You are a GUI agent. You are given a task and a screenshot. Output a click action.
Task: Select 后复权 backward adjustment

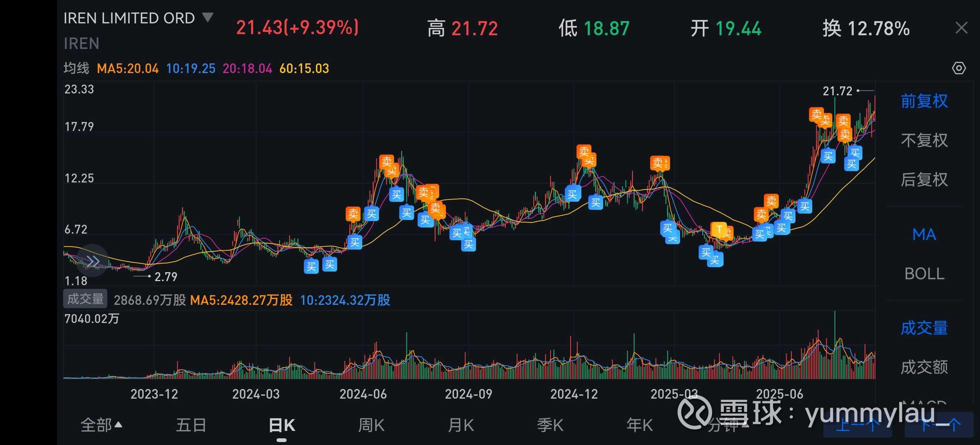click(924, 179)
